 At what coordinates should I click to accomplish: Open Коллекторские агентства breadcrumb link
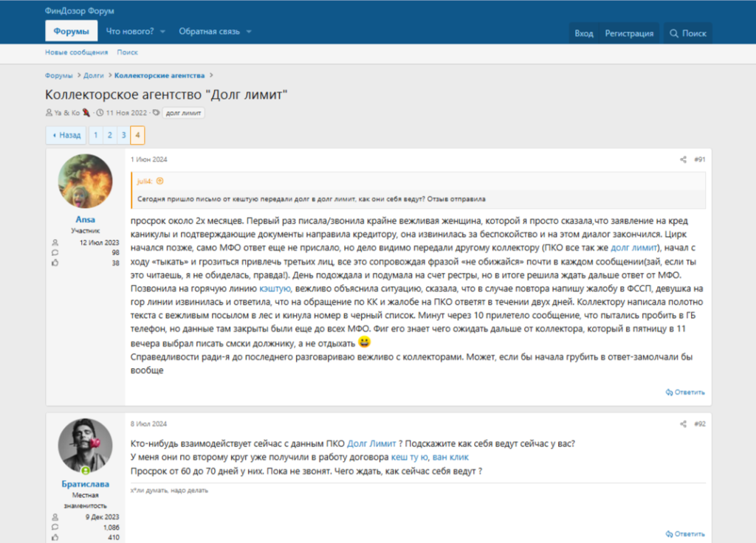point(159,76)
